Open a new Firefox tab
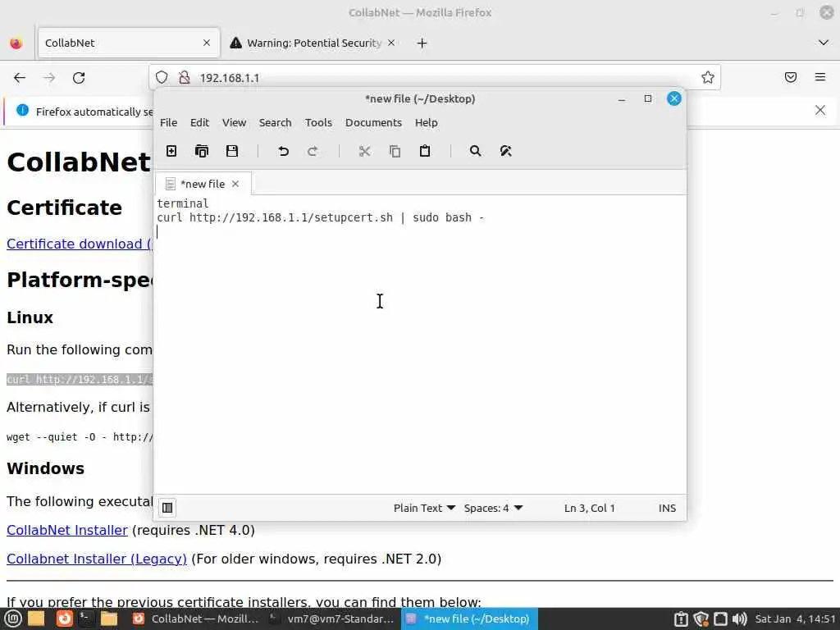 click(x=422, y=43)
